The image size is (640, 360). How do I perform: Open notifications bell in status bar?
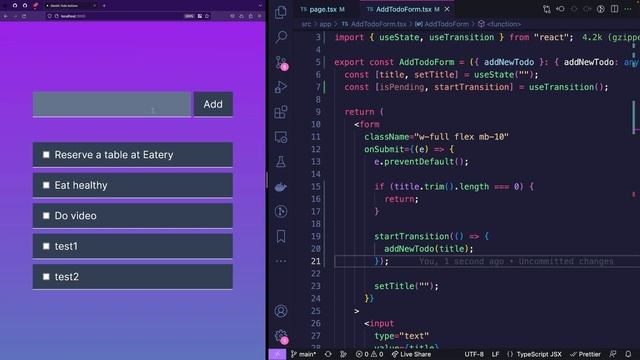pos(628,354)
